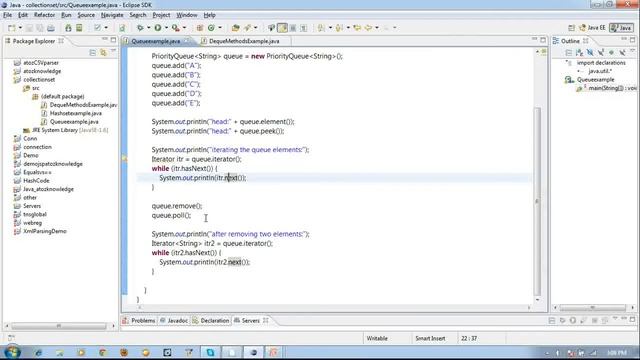Open the File menu
Image resolution: width=640 pixels, height=360 pixels.
[x=7, y=15]
